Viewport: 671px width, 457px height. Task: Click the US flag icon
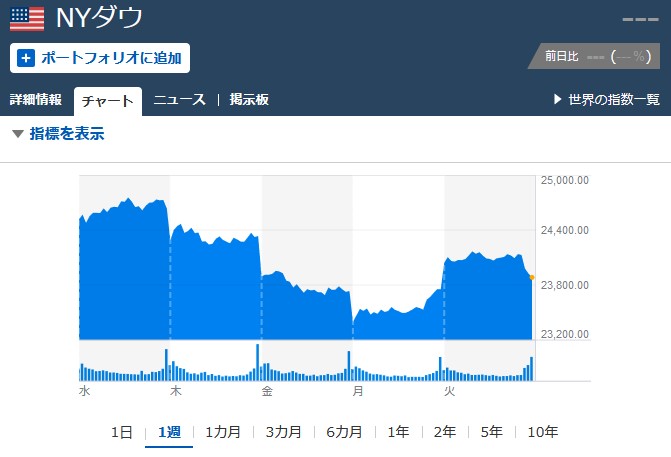(26, 18)
